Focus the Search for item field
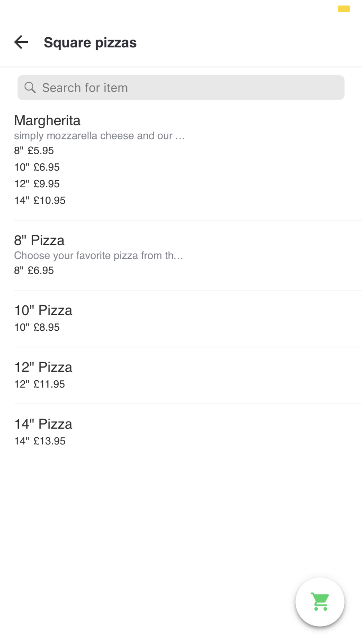This screenshot has height=644, width=362. [x=192, y=88]
